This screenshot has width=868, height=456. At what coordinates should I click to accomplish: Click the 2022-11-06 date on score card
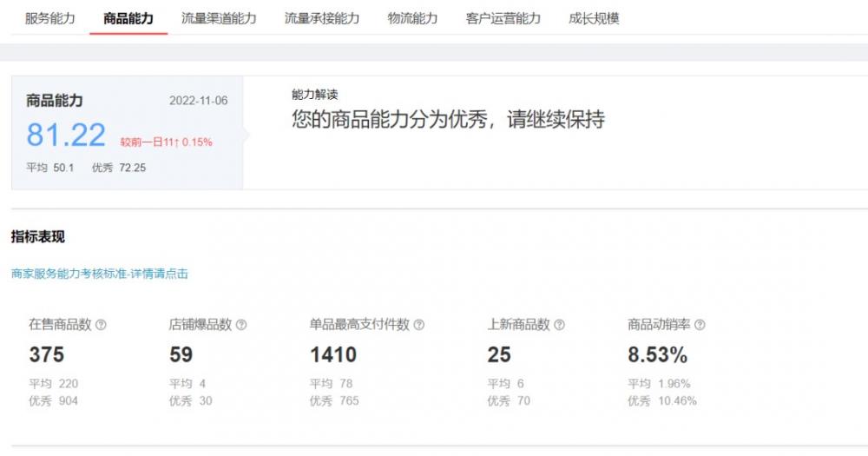click(x=198, y=101)
